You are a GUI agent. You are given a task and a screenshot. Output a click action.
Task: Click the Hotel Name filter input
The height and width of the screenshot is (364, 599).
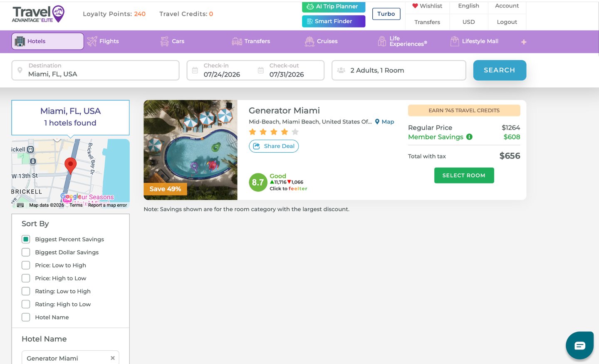point(70,357)
